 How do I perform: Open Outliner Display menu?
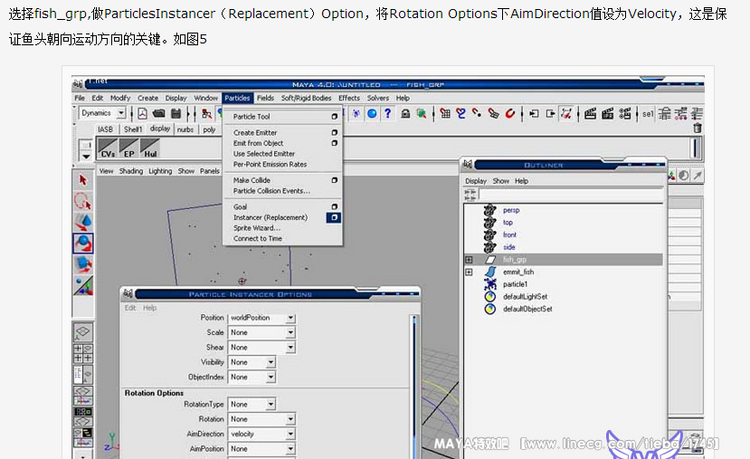pyautogui.click(x=475, y=181)
